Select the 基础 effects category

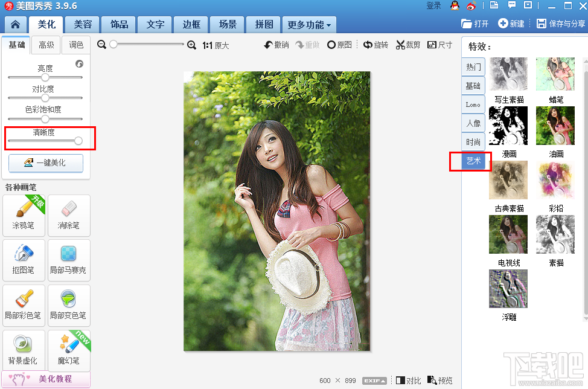pyautogui.click(x=473, y=86)
